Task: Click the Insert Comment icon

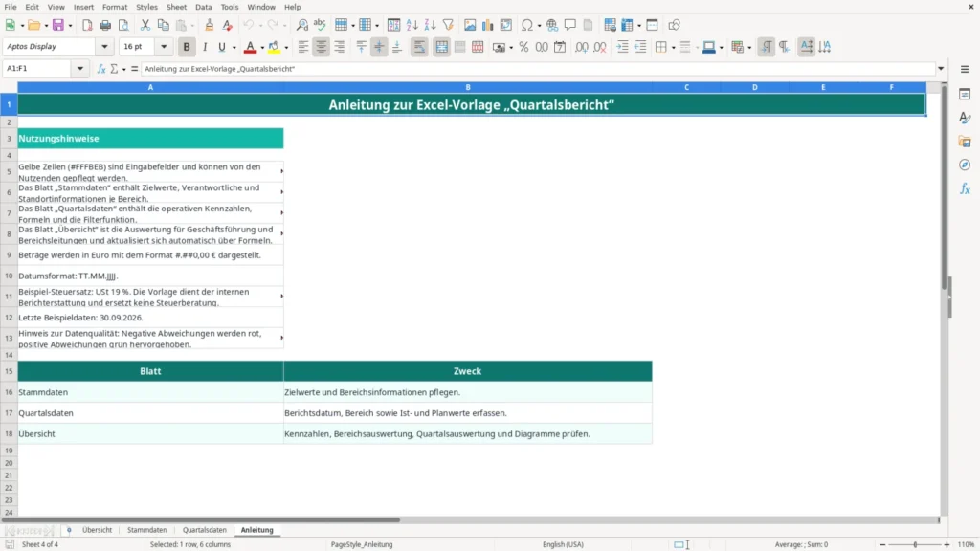Action: pos(570,25)
